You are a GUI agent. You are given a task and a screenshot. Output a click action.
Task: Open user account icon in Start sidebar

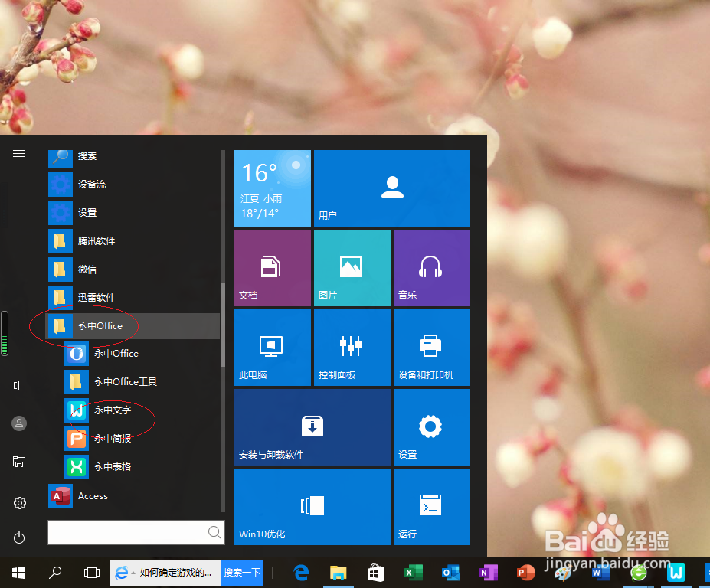click(x=19, y=423)
